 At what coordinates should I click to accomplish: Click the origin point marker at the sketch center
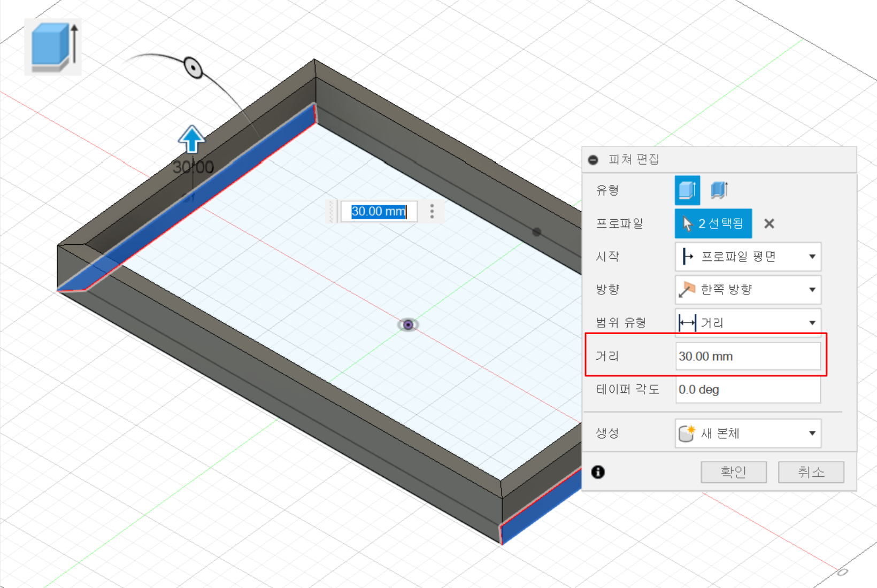pyautogui.click(x=408, y=324)
